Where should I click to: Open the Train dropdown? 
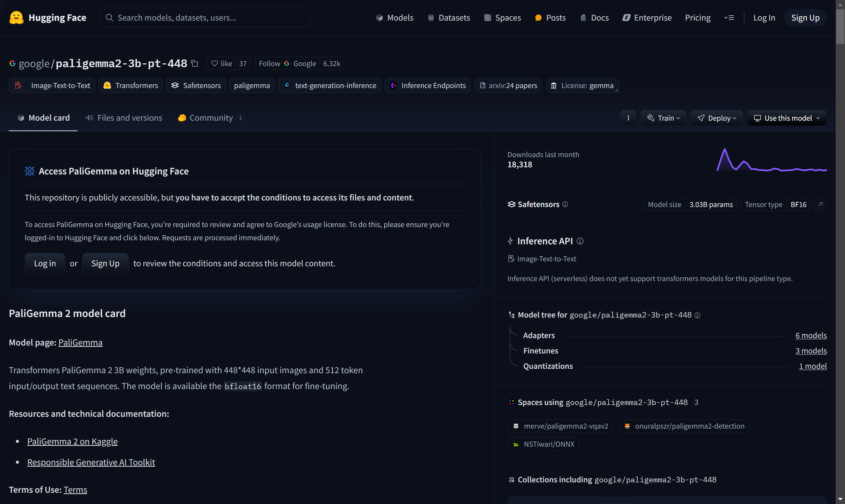coord(663,118)
